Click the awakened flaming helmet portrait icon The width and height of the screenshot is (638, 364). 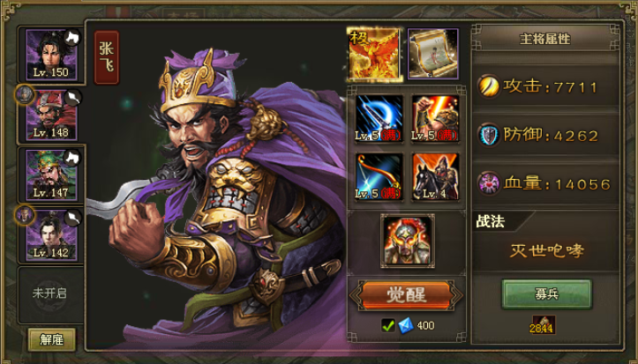[408, 241]
